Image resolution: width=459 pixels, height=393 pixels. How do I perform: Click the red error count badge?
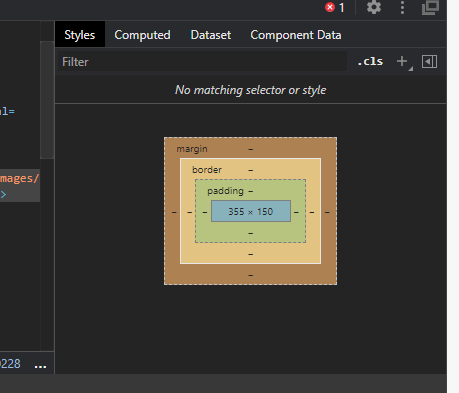click(x=335, y=7)
